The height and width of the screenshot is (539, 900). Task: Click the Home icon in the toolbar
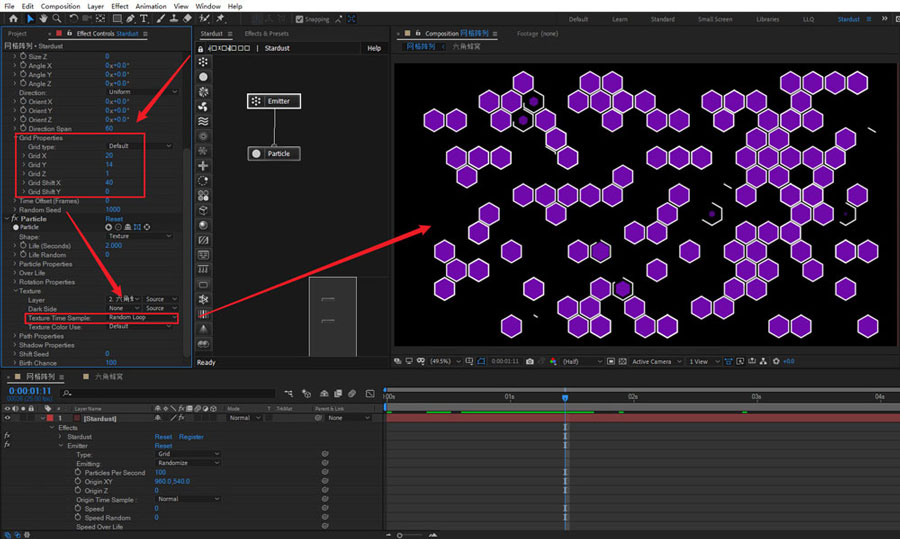tap(15, 18)
